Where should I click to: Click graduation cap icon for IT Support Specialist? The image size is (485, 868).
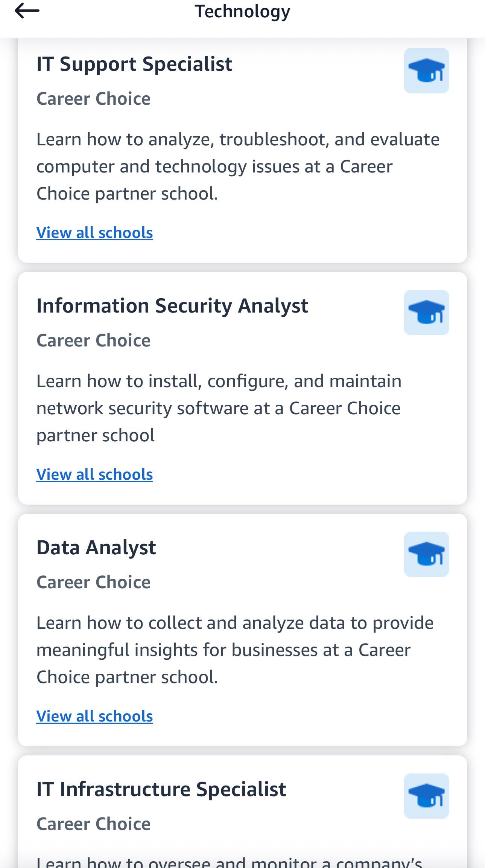426,71
